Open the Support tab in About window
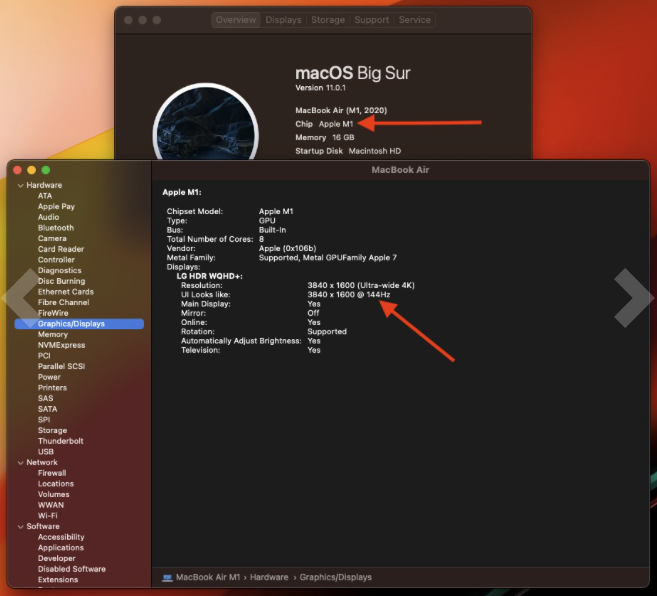The image size is (657, 596). point(372,20)
